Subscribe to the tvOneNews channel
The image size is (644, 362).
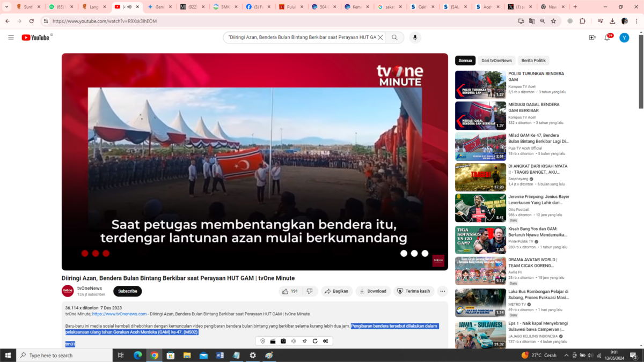tap(127, 291)
